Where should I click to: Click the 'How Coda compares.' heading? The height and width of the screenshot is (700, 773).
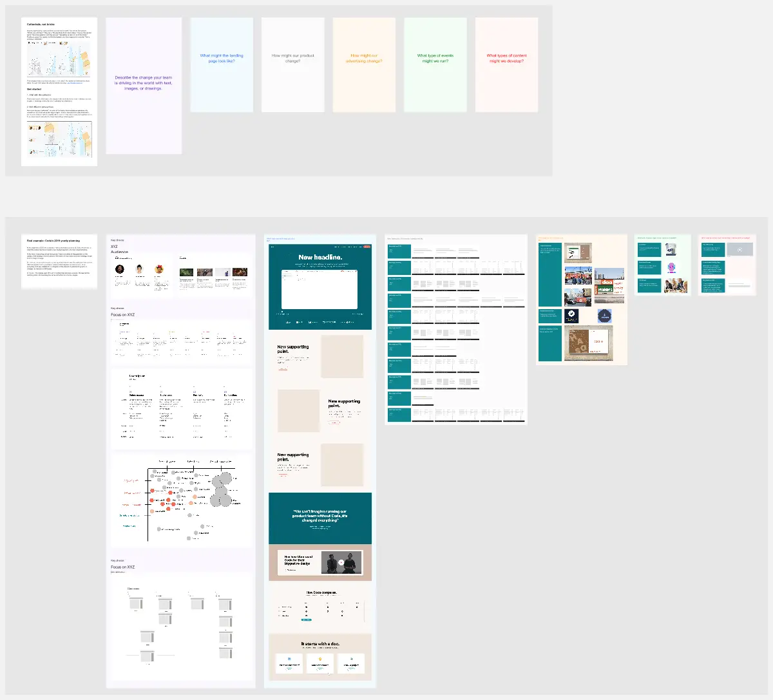[x=320, y=592]
